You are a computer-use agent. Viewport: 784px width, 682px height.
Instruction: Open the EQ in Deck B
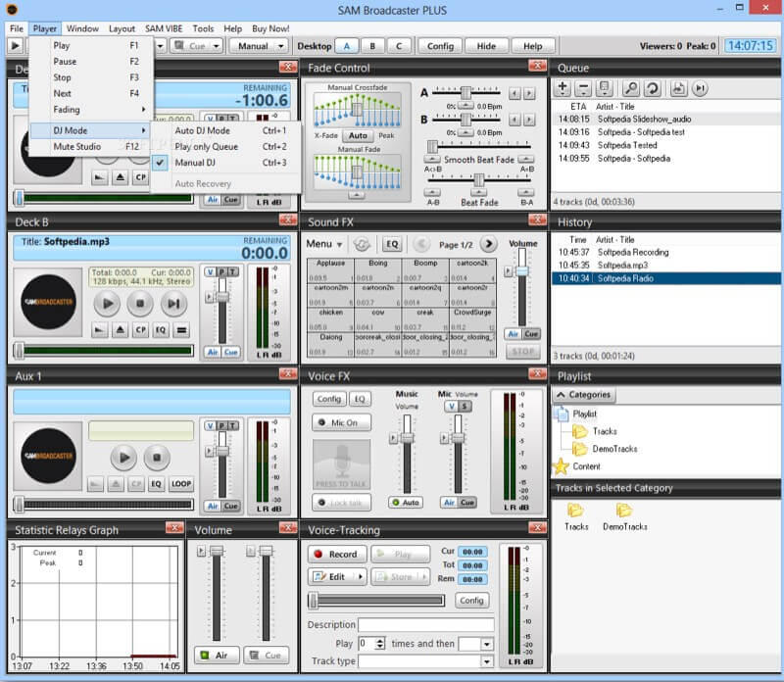[x=161, y=330]
